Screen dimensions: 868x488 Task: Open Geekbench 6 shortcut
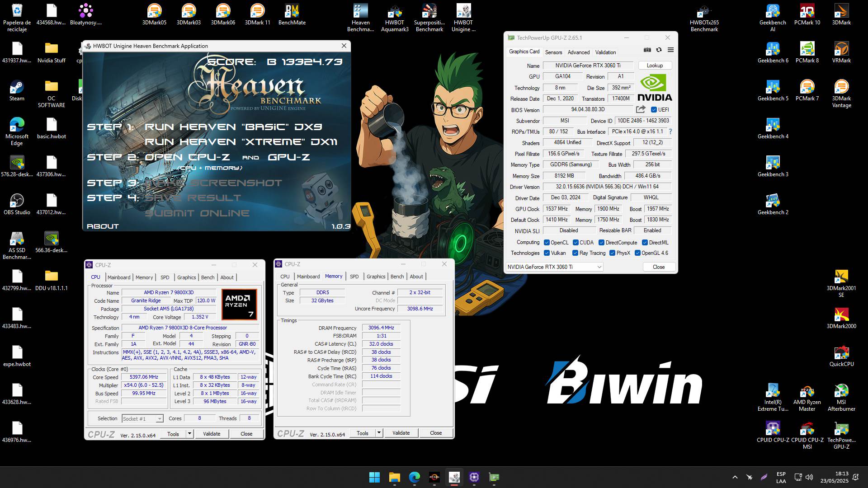click(x=773, y=52)
